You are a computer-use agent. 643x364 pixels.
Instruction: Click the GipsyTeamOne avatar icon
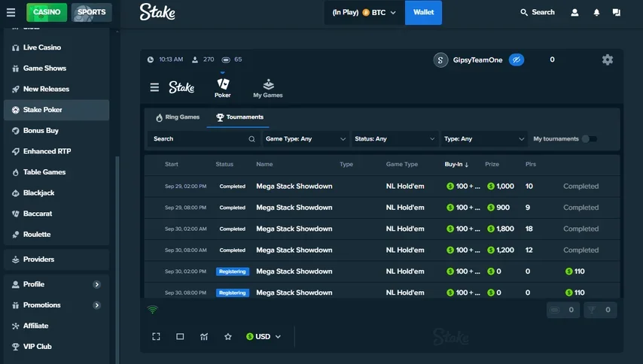point(440,60)
